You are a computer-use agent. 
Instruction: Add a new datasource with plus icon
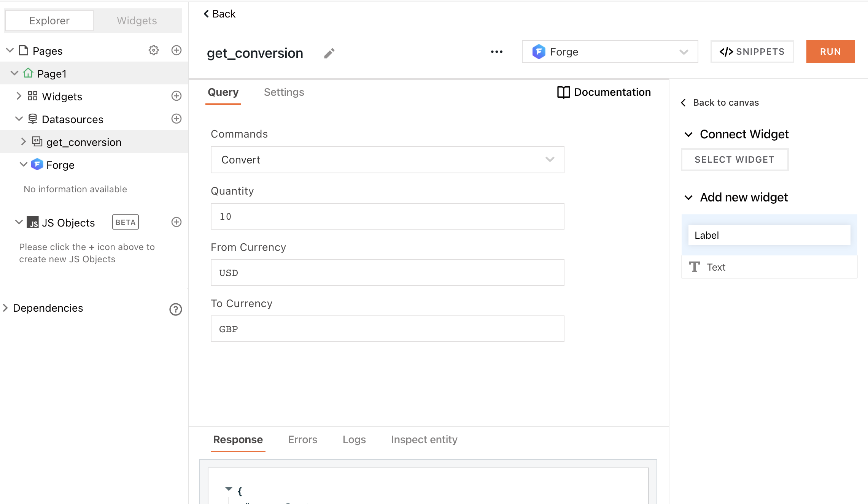(x=176, y=119)
